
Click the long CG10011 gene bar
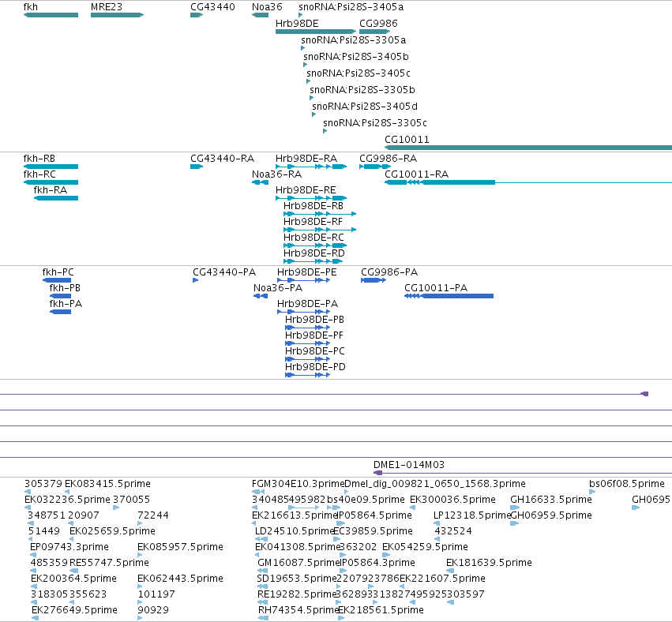tap(528, 148)
